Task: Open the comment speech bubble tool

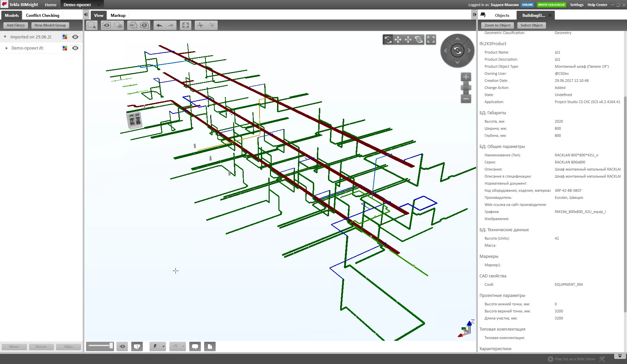Action: (195, 346)
